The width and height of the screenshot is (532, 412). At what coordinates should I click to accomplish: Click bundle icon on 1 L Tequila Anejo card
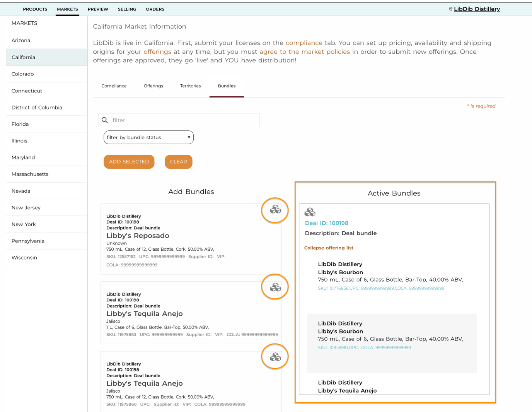coord(275,287)
